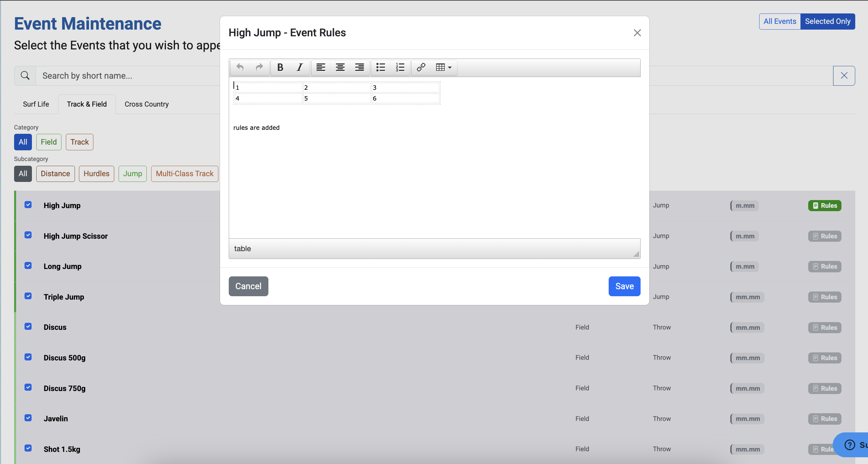
Task: Open the Surf Life tab
Action: click(x=36, y=104)
